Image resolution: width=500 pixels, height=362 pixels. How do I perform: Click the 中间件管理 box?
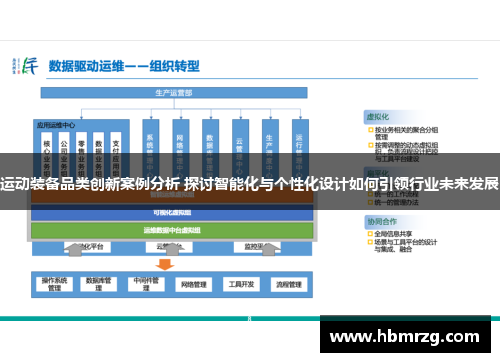[x=146, y=284]
